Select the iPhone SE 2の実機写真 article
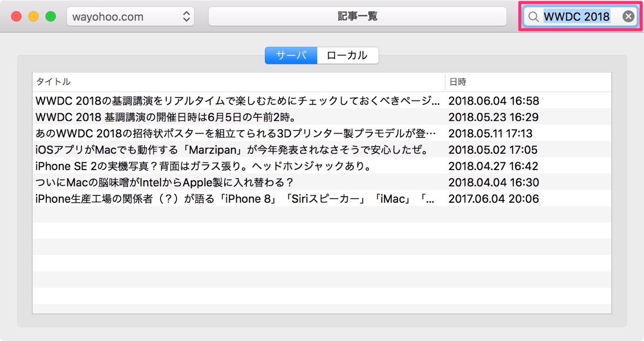This screenshot has height=341, width=644. coord(322,166)
